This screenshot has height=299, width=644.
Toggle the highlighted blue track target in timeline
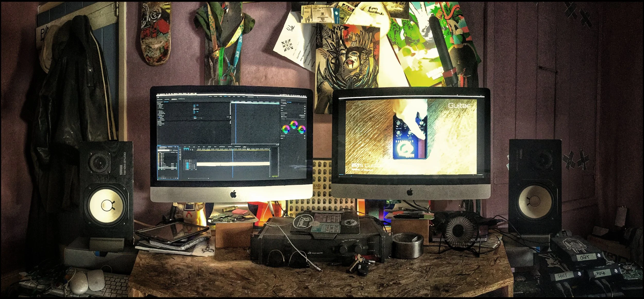tap(187, 163)
